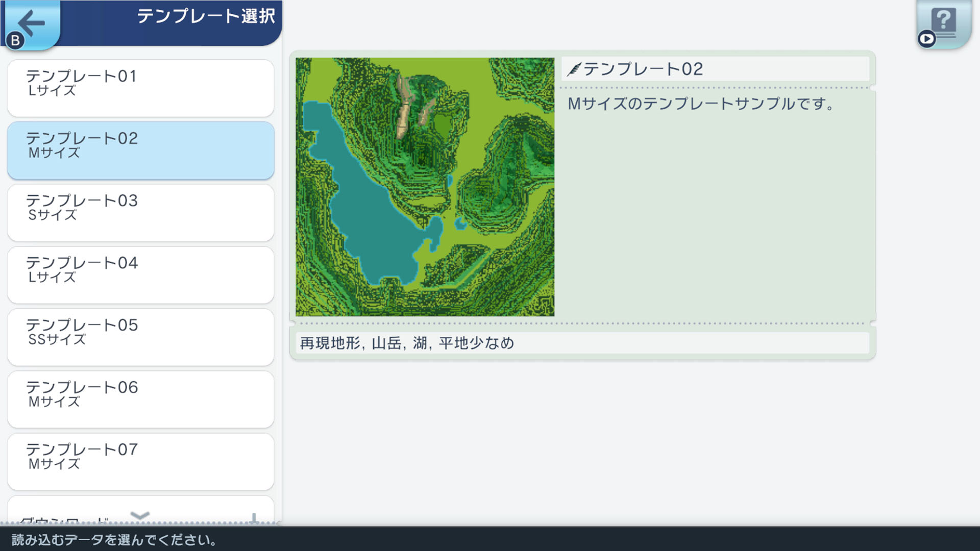
Task: Click the play badge on help button
Action: click(x=926, y=39)
